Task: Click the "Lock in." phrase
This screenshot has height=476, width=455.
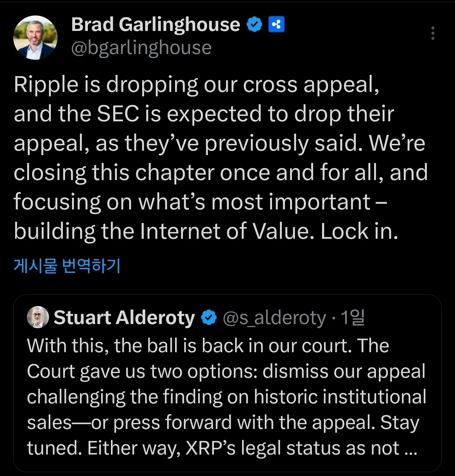Action: [x=359, y=232]
